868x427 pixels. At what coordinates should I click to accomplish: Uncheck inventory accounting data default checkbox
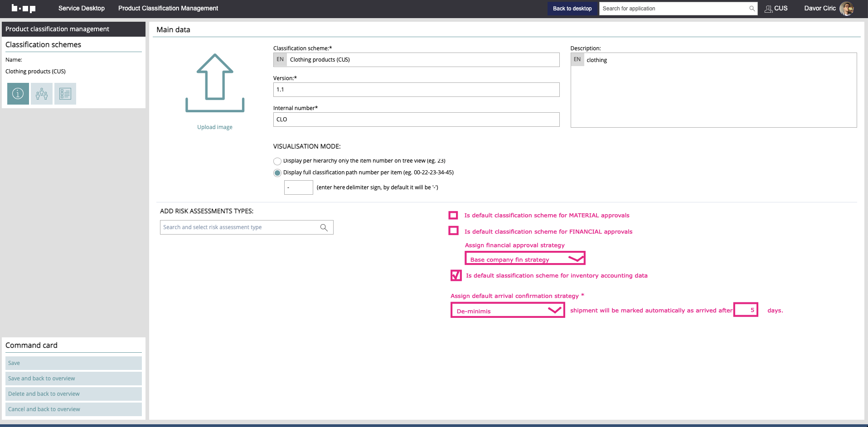click(456, 275)
